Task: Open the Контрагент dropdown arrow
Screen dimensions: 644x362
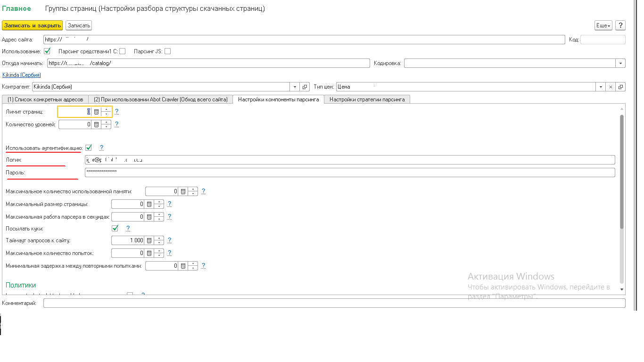Action: click(295, 87)
